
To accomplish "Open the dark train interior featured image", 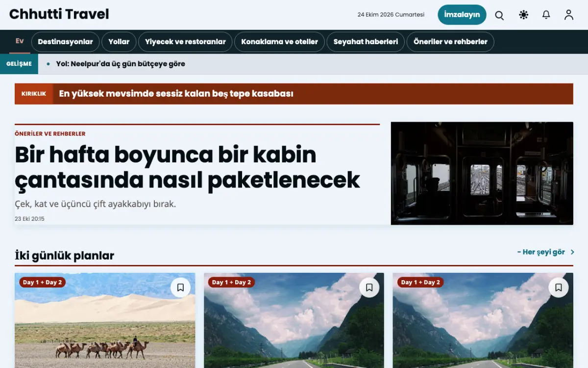I will click(482, 173).
